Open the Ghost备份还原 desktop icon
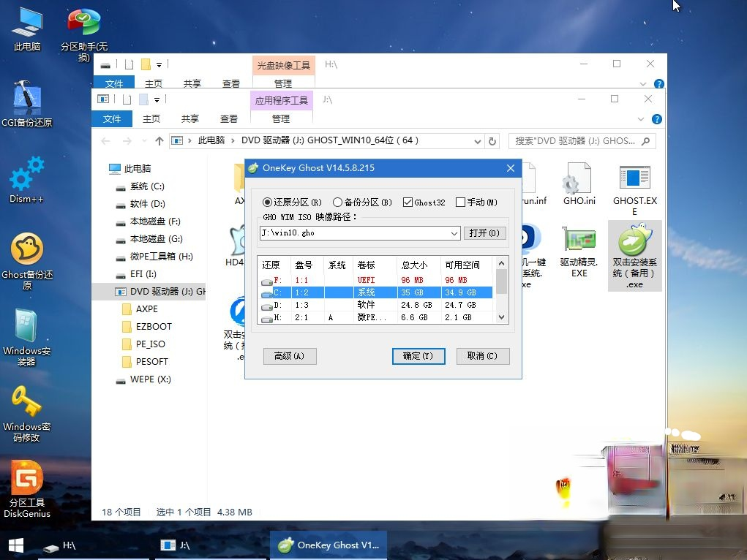This screenshot has width=747, height=560. (x=26, y=261)
